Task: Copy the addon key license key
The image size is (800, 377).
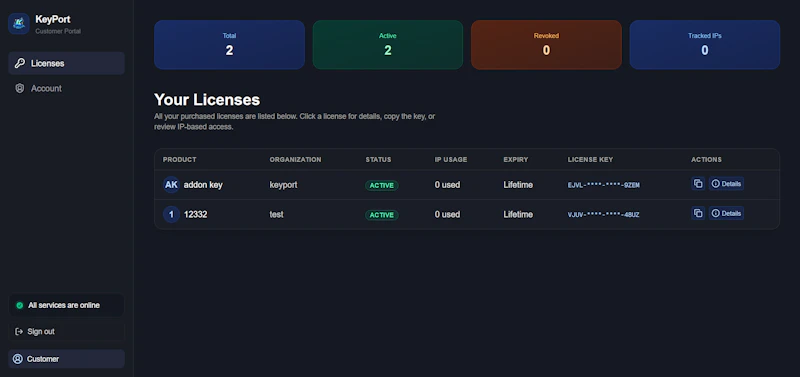Action: 698,184
